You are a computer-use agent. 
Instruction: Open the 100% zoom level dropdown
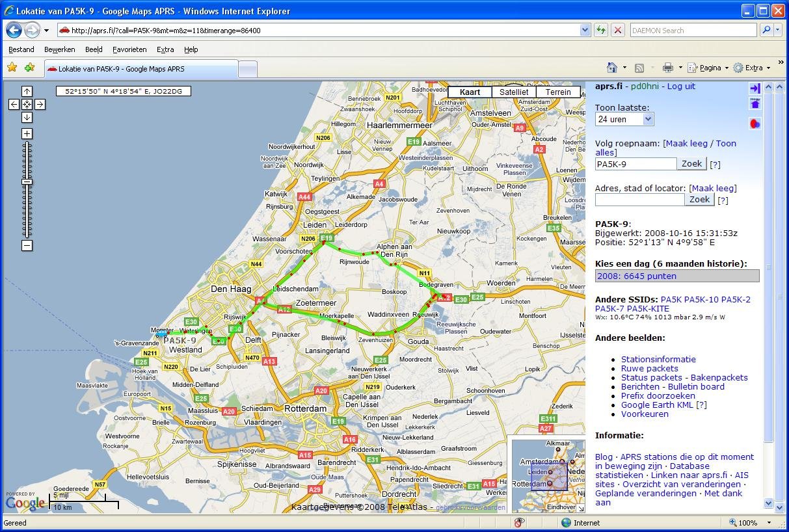[768, 523]
